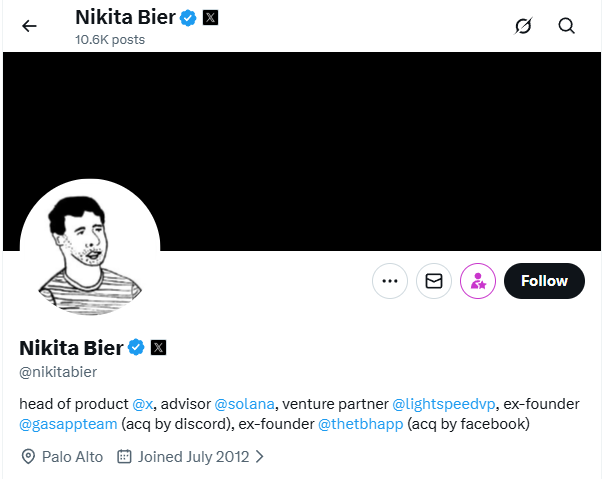Go back using the left arrow
The height and width of the screenshot is (479, 603).
point(29,26)
